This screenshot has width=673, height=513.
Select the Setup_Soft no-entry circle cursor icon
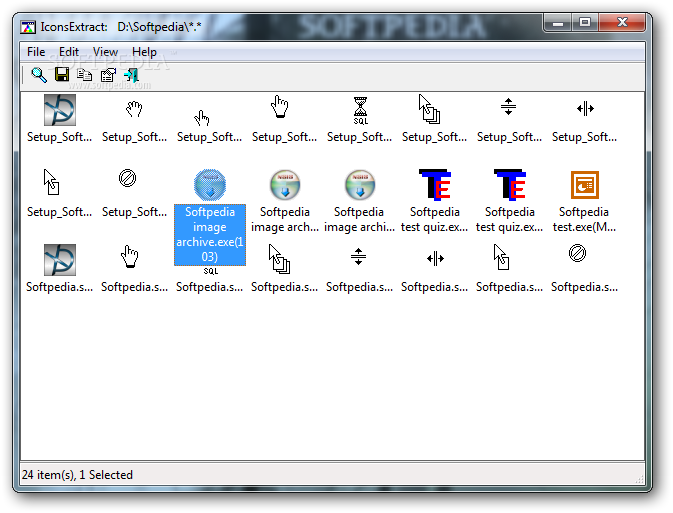127,178
